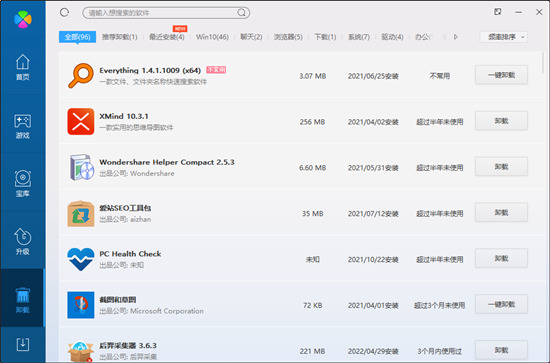
Task: Switch to the 推荐卸载(1) tab
Action: pos(120,37)
